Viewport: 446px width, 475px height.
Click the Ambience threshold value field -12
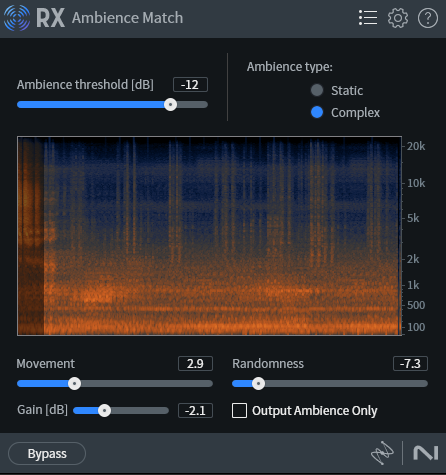coord(190,84)
